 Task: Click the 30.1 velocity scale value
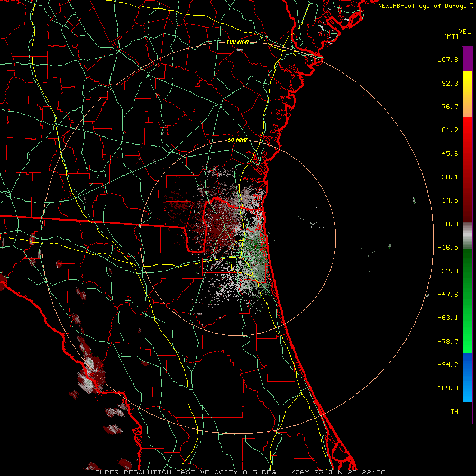pos(450,177)
